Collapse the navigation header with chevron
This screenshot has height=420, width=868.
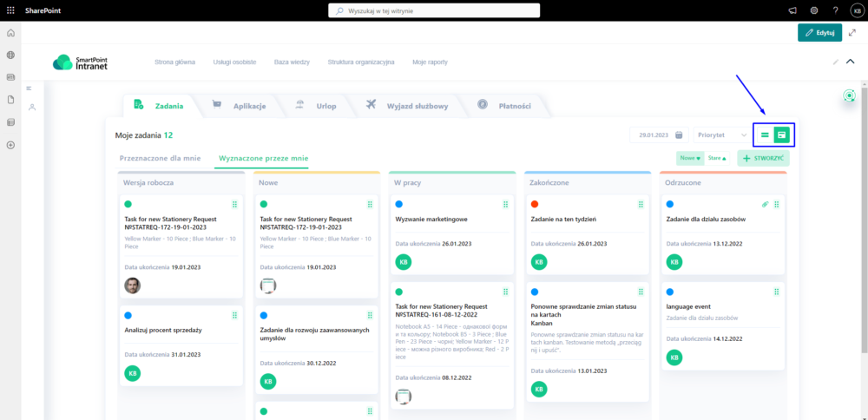tap(850, 62)
